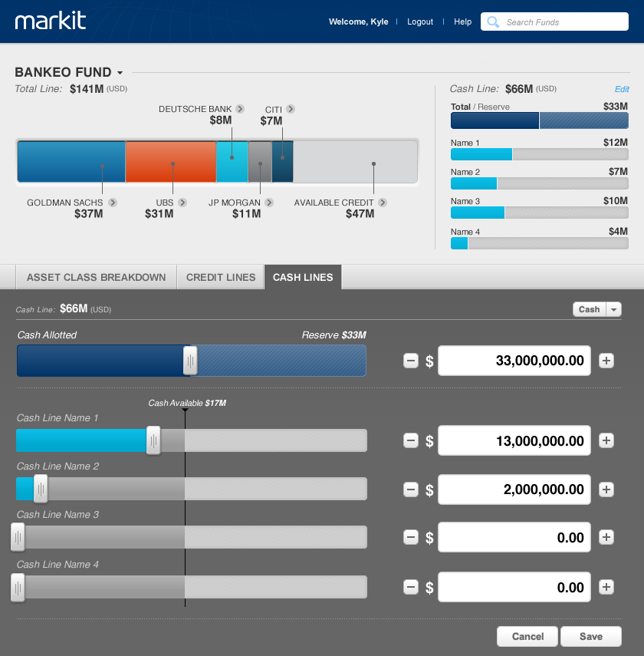Open JP Morgan details arrow
This screenshot has width=644, height=656.
click(269, 203)
